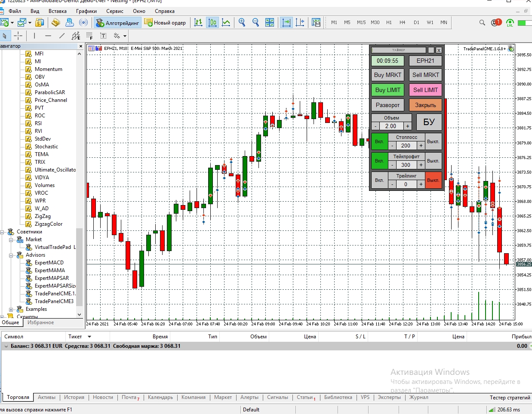Click the Тейкпрофит value field 300
The image size is (532, 414).
click(406, 165)
